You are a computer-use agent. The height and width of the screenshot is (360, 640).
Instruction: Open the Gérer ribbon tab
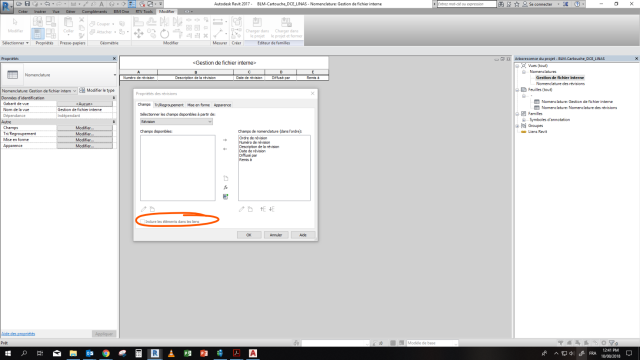pos(71,11)
